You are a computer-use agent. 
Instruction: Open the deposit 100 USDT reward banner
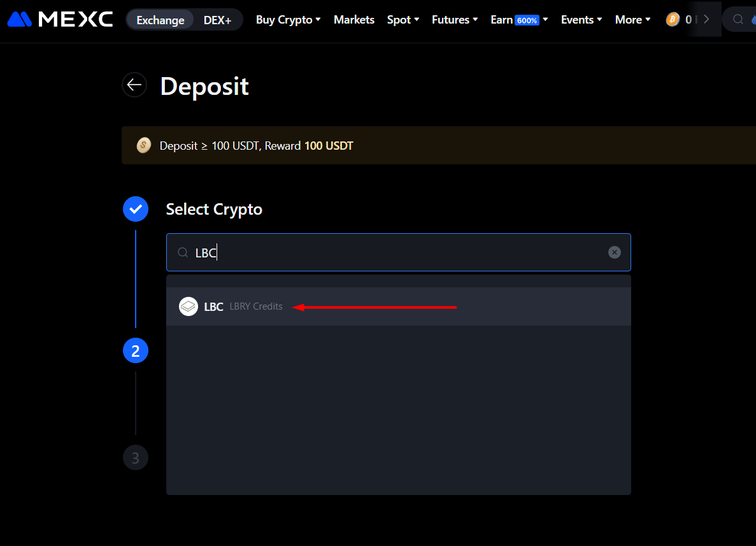439,145
